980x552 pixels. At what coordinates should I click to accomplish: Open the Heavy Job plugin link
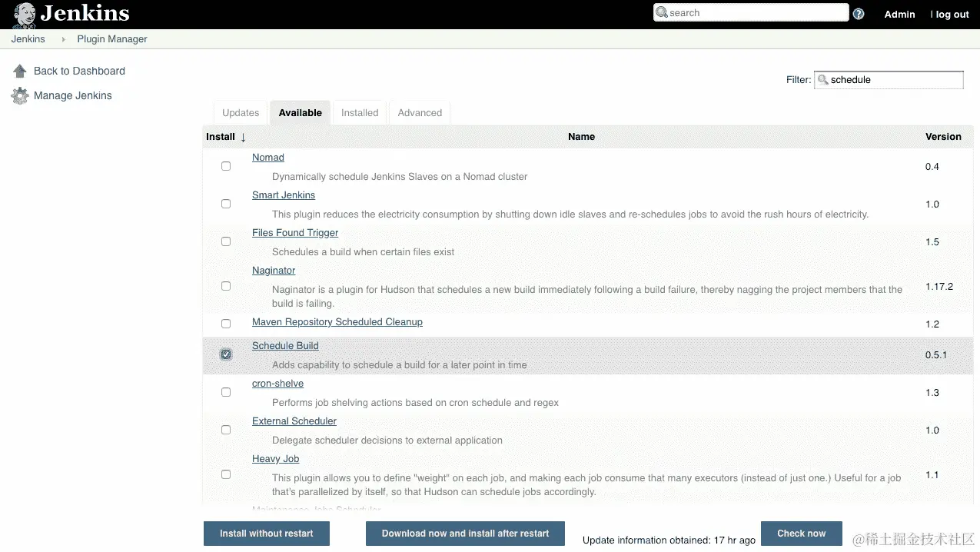[275, 459]
